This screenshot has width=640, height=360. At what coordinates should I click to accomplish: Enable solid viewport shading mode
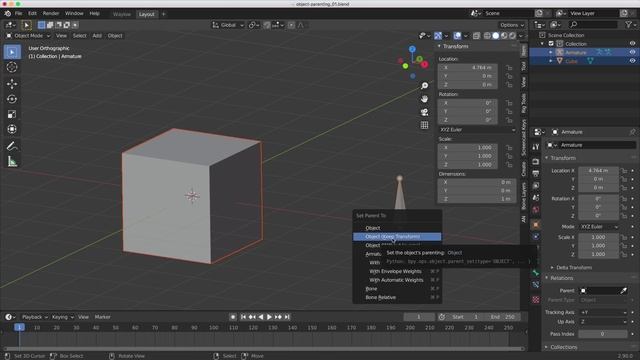click(x=496, y=36)
